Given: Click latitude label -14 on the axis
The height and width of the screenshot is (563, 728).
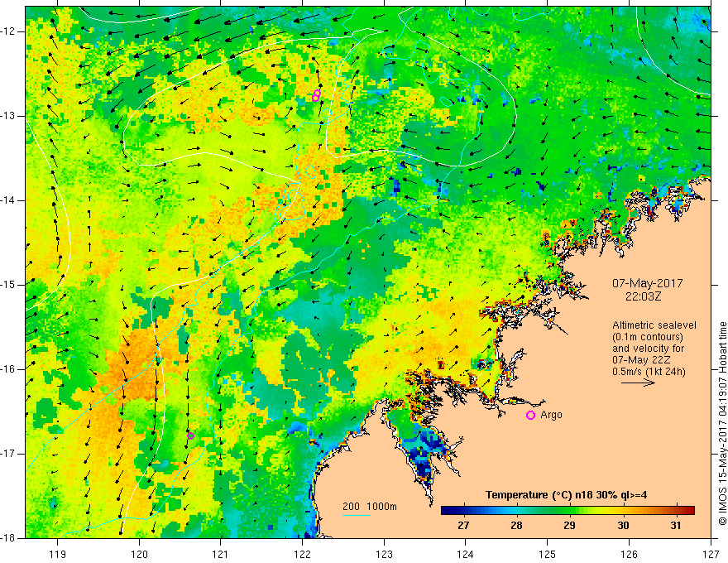Looking at the screenshot, I should coord(9,200).
